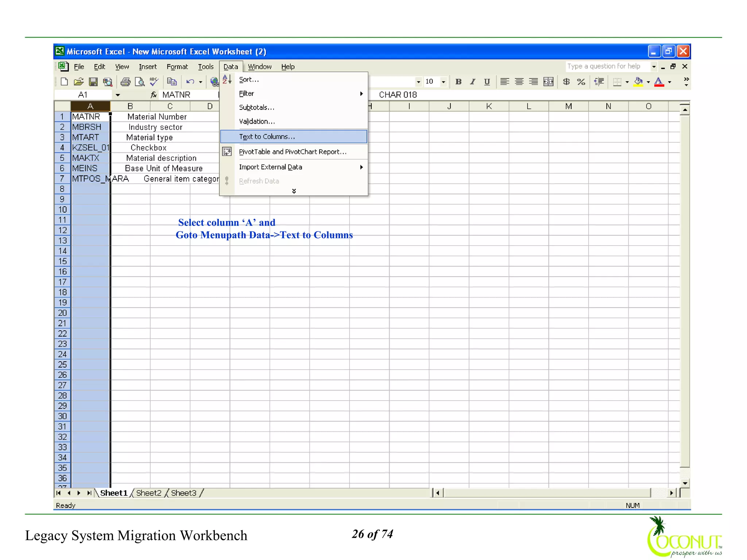Click the New blank workbook icon

[64, 82]
